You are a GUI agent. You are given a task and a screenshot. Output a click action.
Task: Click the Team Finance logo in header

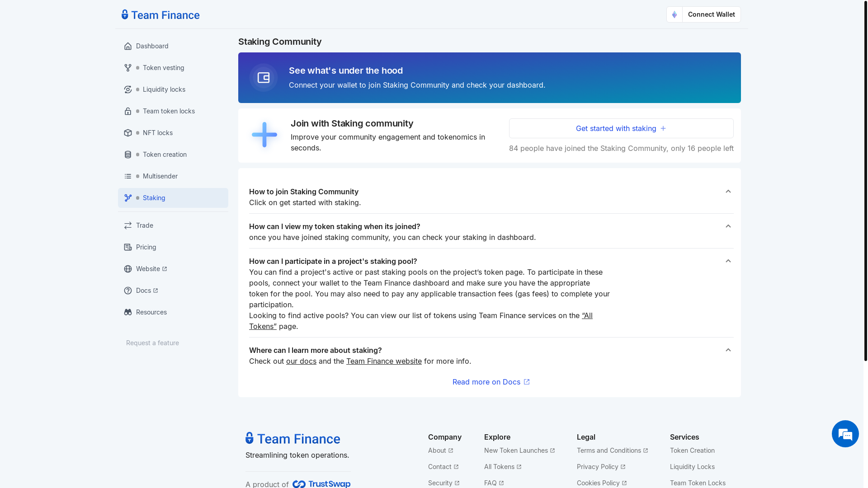point(160,15)
